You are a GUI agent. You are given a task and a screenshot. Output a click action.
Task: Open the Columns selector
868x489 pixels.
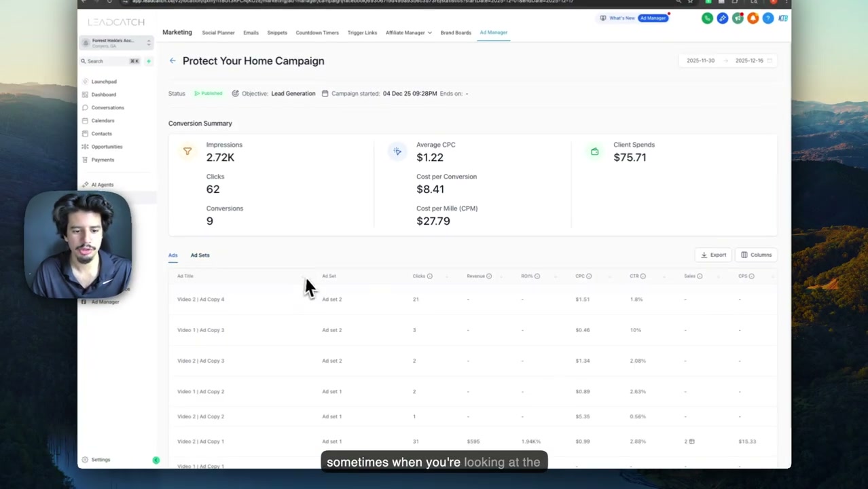click(756, 255)
